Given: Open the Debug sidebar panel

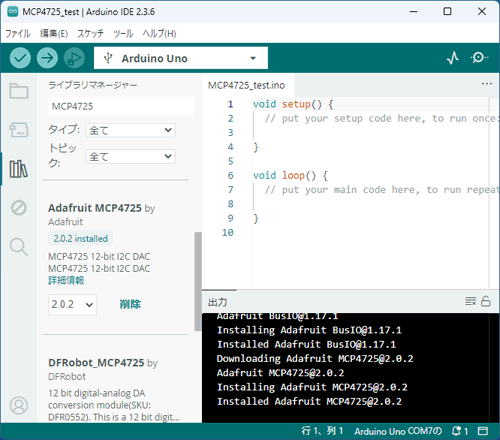Looking at the screenshot, I should 19,208.
